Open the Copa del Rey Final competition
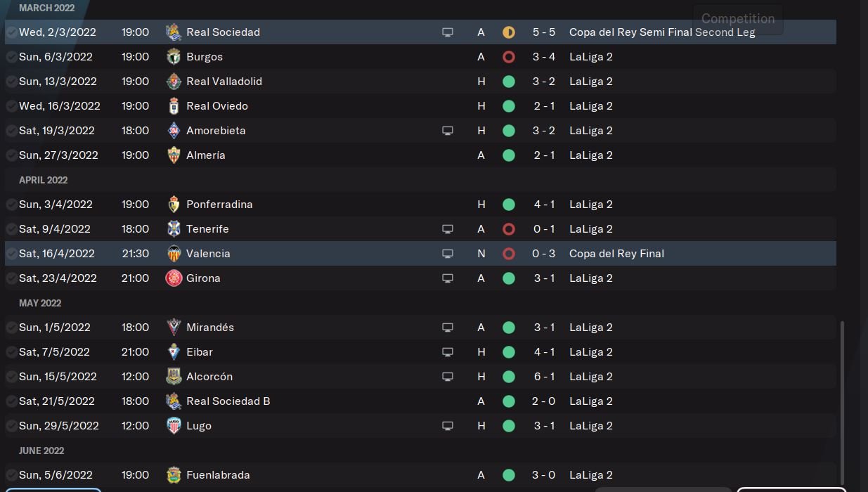 (x=616, y=254)
